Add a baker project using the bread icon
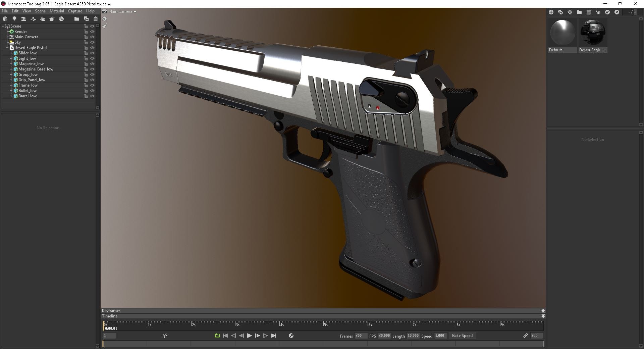This screenshot has width=644, height=349. [x=52, y=19]
